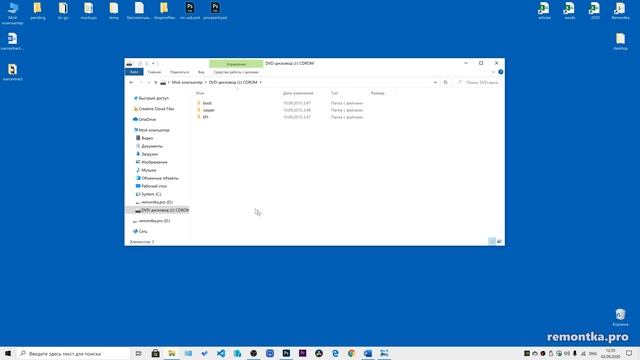The height and width of the screenshot is (360, 640).
Task: Open Корзина recycle bin on desktop
Action: [x=620, y=318]
